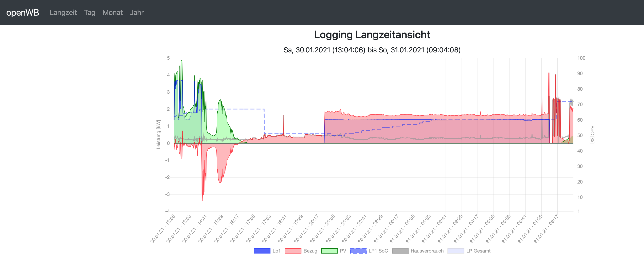Open the Tag logging view
This screenshot has width=644, height=259.
click(x=89, y=13)
